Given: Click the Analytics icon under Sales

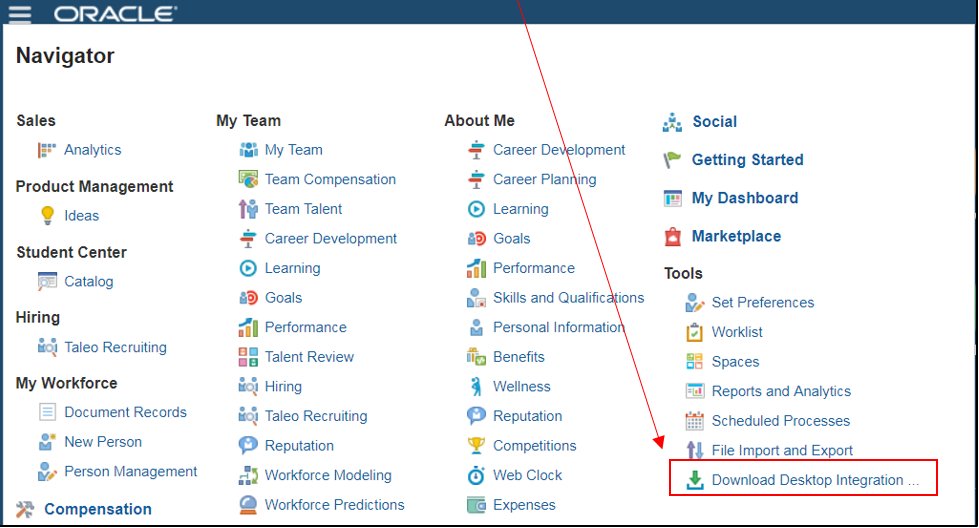Looking at the screenshot, I should coord(47,150).
